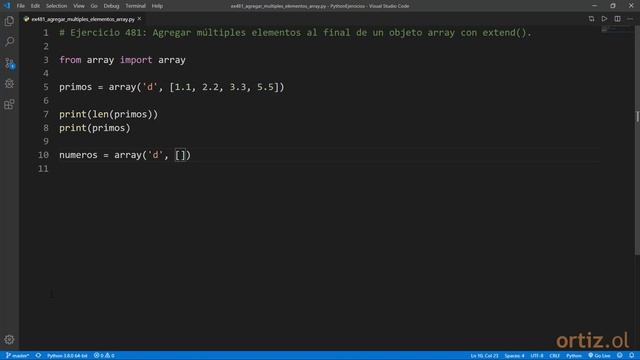Click the master branch indicator in status bar
Screen dimensions: 640x360
click(x=17, y=356)
